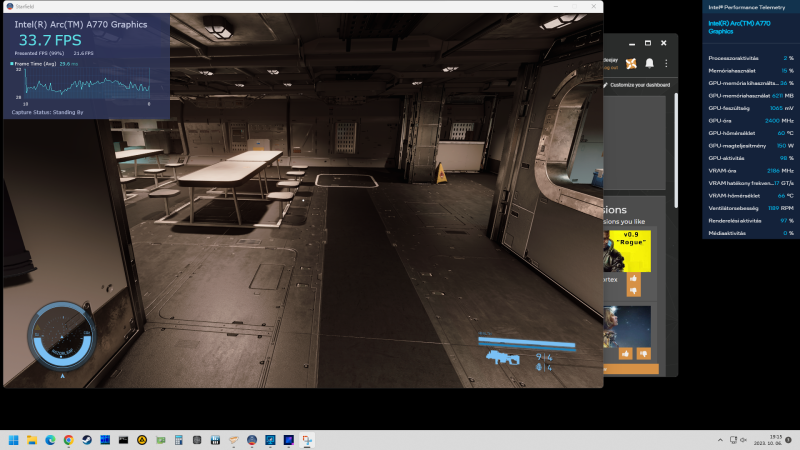This screenshot has height=450, width=800.
Task: Select the GPU-aktivitás row
Action: (751, 158)
